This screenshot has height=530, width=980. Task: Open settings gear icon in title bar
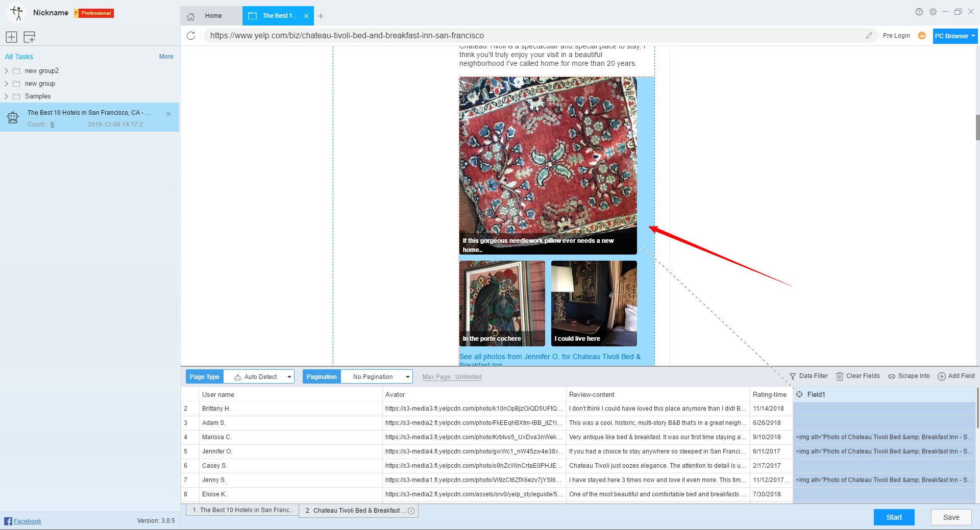[x=933, y=12]
